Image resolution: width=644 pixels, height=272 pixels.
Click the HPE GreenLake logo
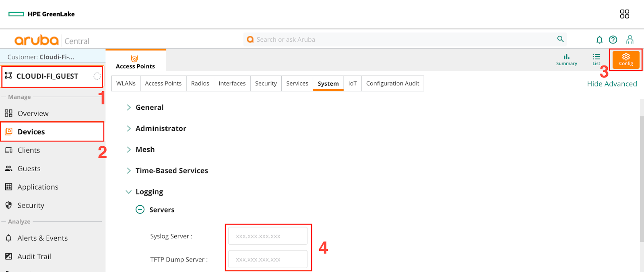coord(41,14)
